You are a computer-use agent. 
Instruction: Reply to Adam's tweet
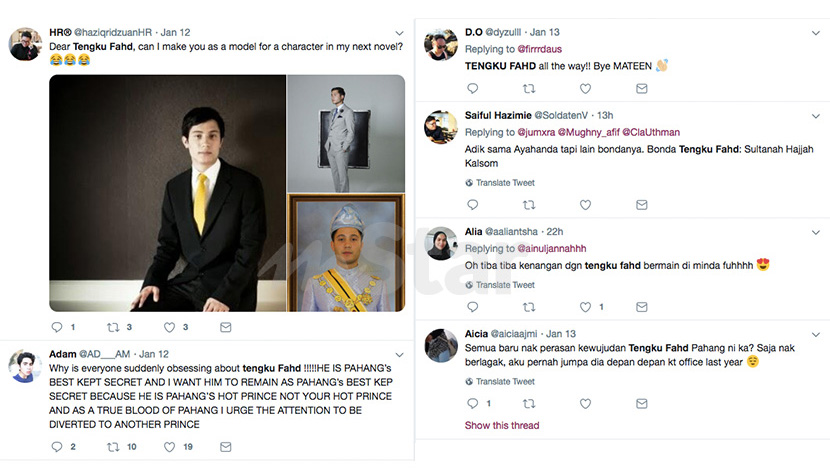(56, 447)
